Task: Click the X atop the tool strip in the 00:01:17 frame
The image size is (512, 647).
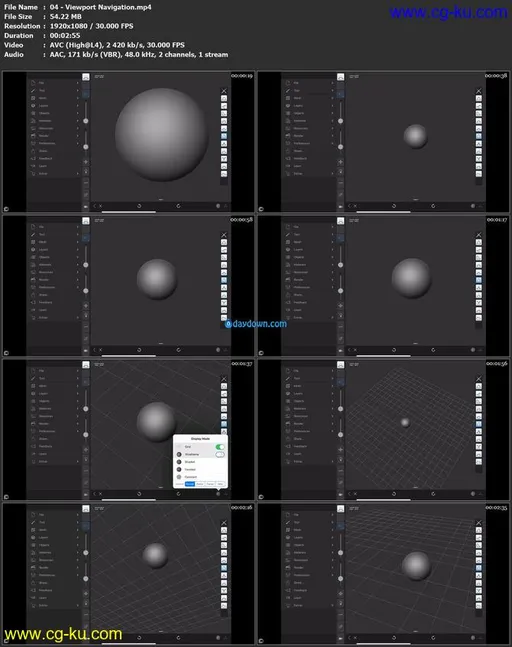Action: pos(479,235)
